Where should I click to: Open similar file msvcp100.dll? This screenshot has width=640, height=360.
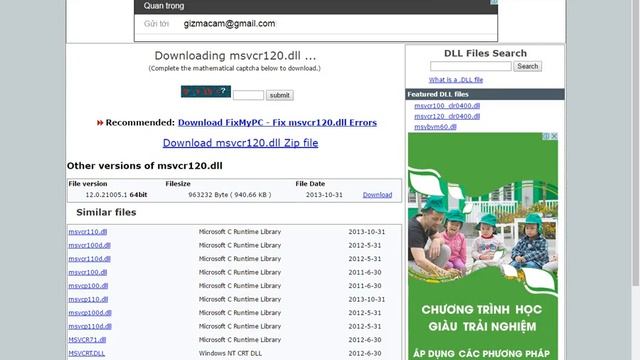pos(88,285)
